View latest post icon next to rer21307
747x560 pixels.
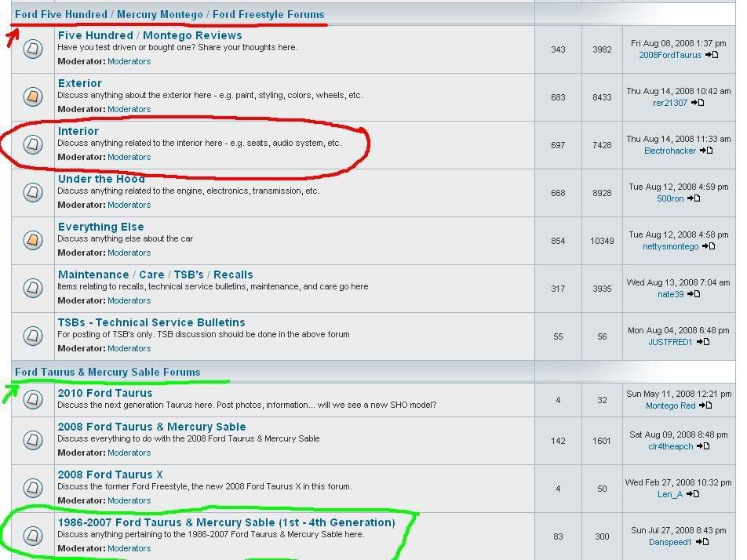click(x=698, y=103)
